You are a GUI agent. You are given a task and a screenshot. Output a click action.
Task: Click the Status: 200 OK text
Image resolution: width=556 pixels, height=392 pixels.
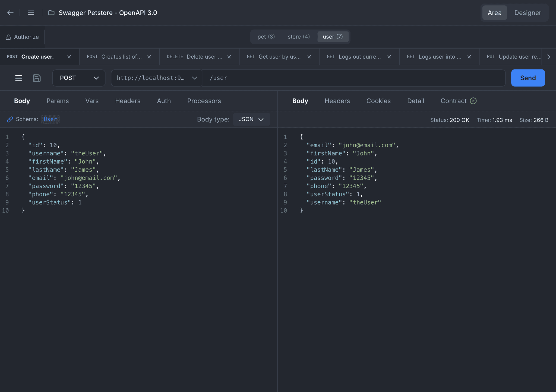pyautogui.click(x=450, y=120)
